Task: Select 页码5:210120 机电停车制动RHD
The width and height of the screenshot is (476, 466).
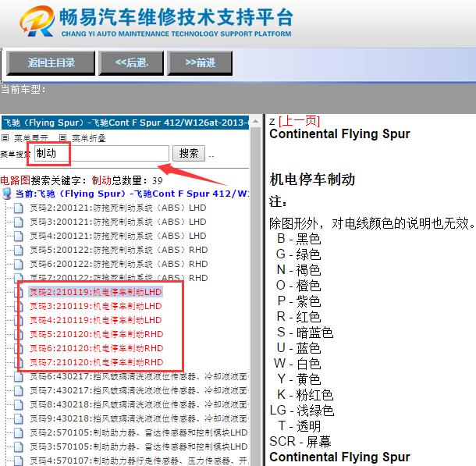Action: pyautogui.click(x=97, y=334)
